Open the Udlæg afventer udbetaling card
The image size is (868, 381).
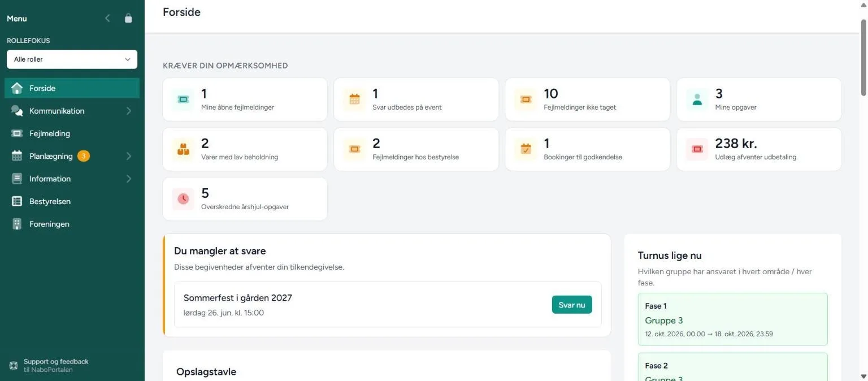click(759, 149)
